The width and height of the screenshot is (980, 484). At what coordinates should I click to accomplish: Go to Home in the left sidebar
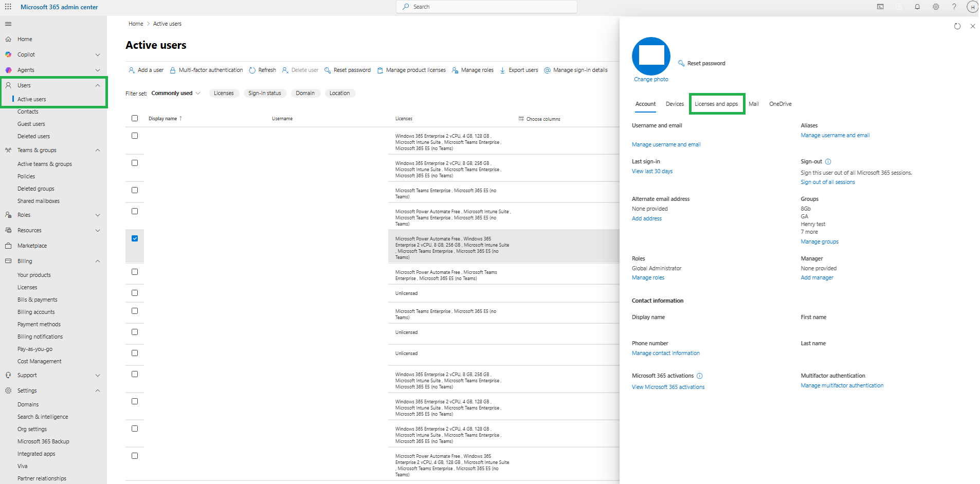point(25,39)
